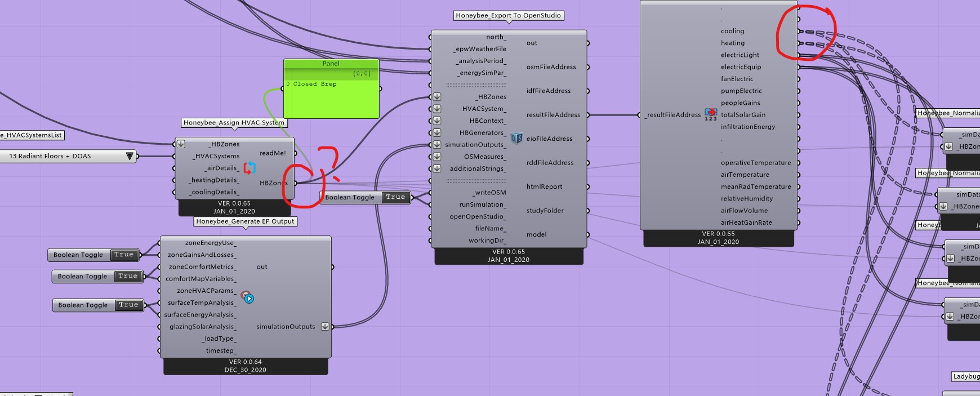Image resolution: width=980 pixels, height=396 pixels.
Task: Click the _airDetails_ input parameter
Action: click(x=221, y=168)
